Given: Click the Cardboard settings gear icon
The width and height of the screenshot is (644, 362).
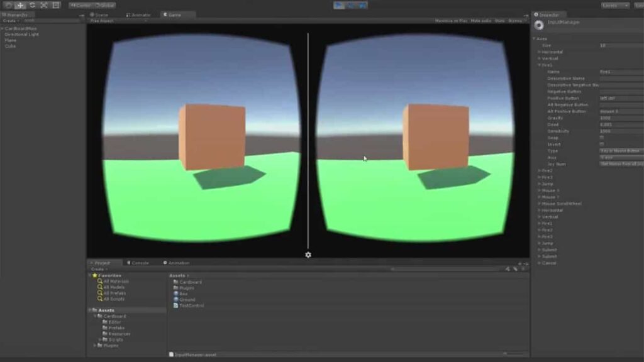Looking at the screenshot, I should pyautogui.click(x=308, y=255).
